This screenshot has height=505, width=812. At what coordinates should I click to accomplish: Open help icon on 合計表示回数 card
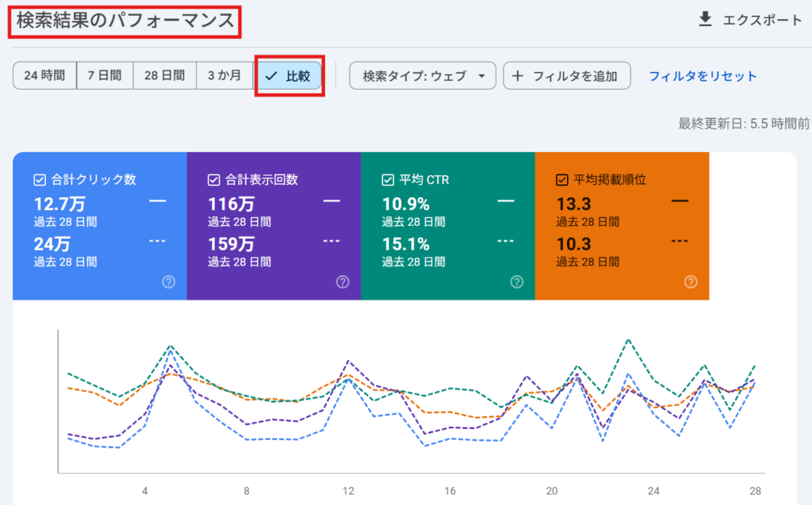343,281
